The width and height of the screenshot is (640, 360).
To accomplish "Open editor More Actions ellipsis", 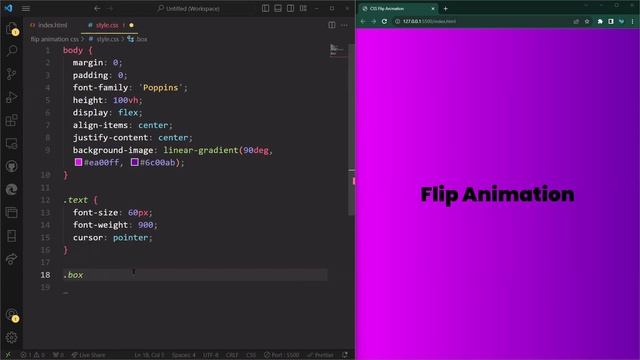I will pyautogui.click(x=344, y=25).
